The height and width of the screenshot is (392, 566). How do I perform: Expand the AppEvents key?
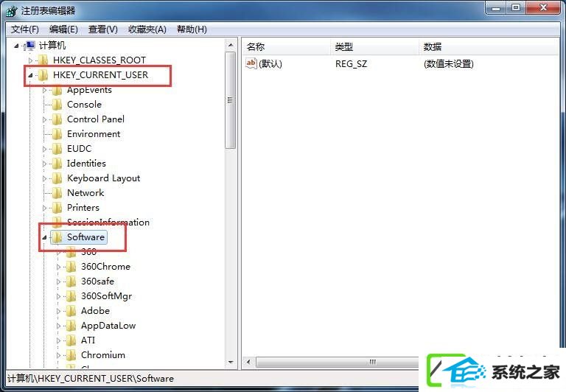point(44,90)
